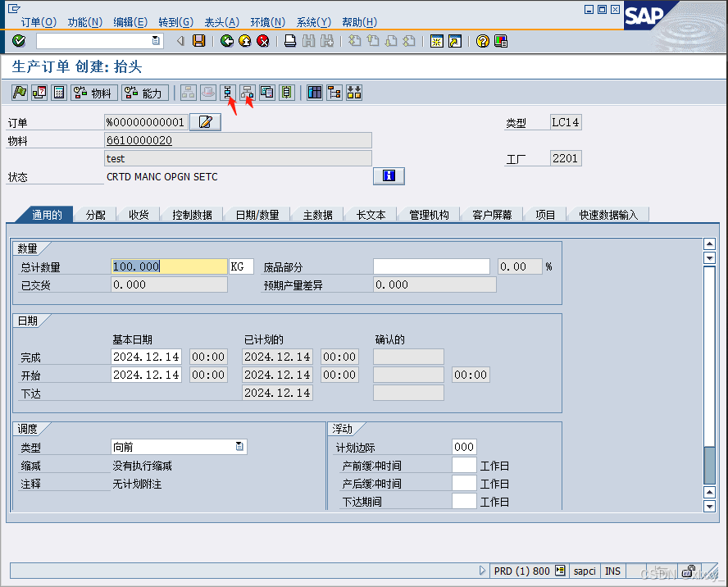
Task: Click the yellow boxes with arrows icon
Action: [354, 93]
